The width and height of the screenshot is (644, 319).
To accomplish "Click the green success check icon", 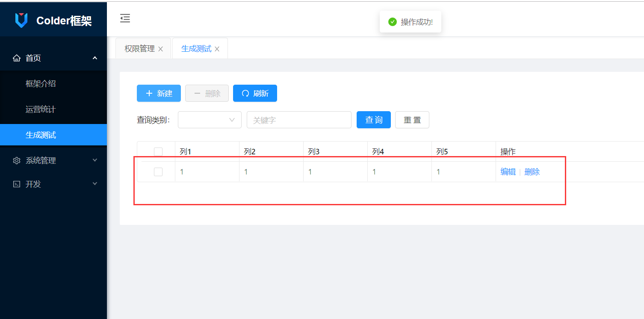I will (x=393, y=22).
